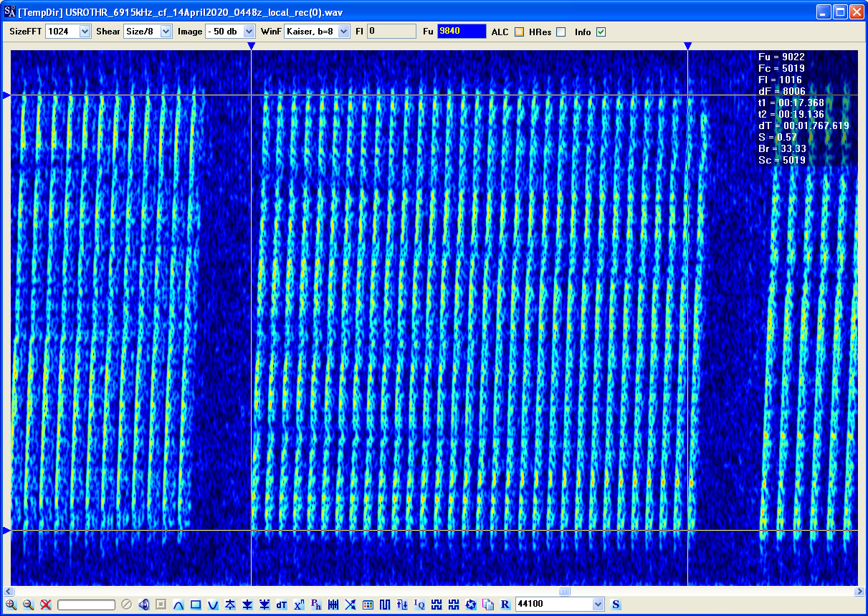
Task: Click the horizontal scrollbar thumb
Action: pos(565,592)
